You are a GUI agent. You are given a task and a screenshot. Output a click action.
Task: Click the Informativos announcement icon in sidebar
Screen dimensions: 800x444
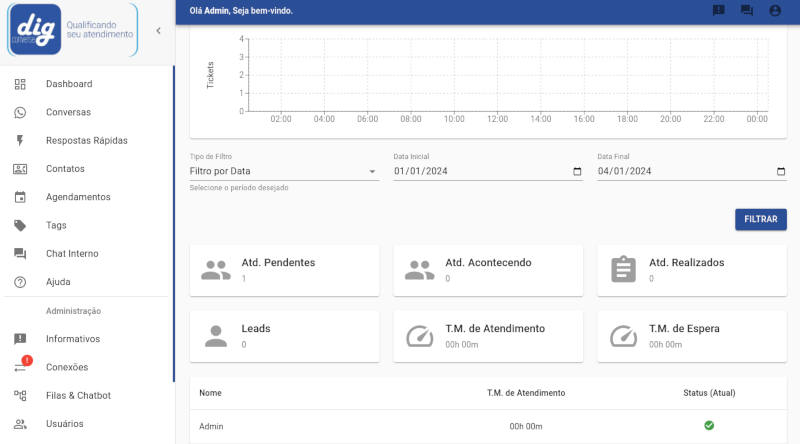(20, 339)
